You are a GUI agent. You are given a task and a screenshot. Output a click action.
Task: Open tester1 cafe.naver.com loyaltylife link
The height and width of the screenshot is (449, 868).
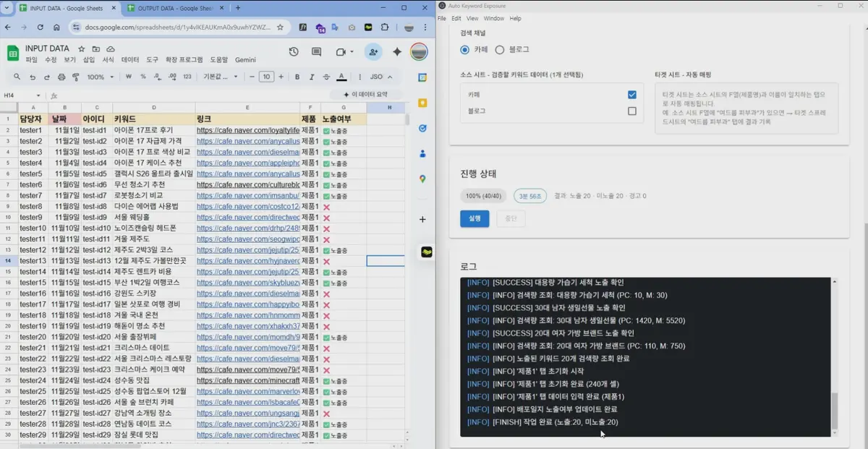[x=248, y=131]
